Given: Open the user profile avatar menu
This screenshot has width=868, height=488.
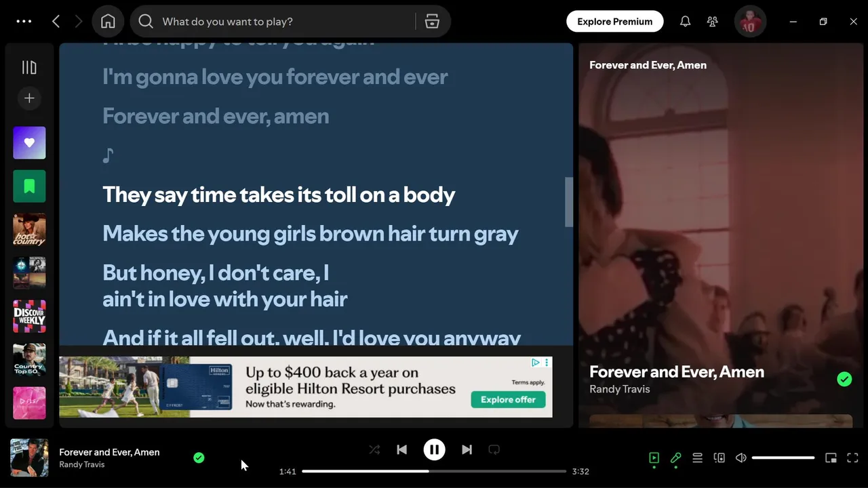Looking at the screenshot, I should (x=750, y=22).
